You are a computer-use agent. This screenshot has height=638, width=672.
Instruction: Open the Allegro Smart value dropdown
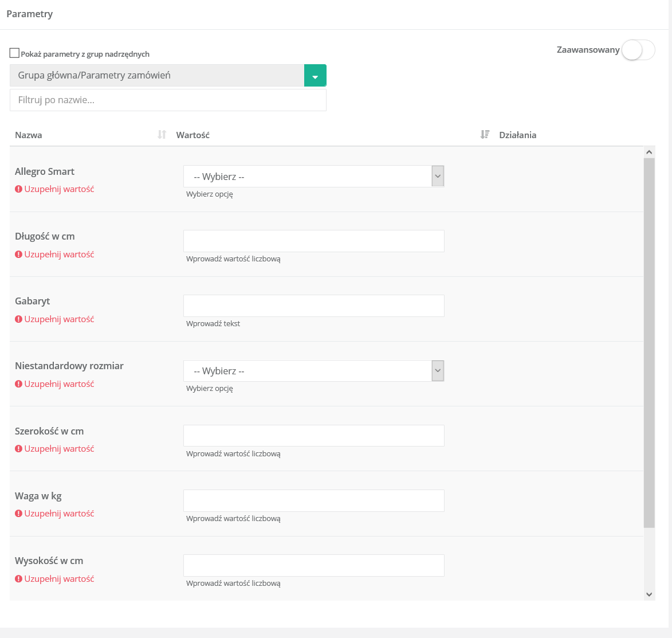313,177
